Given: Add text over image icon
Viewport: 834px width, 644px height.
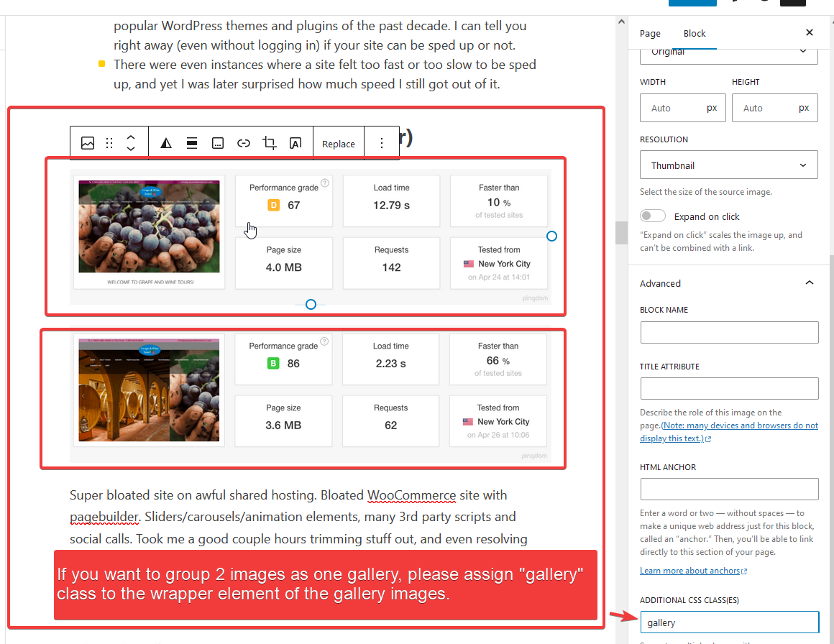Looking at the screenshot, I should (295, 143).
